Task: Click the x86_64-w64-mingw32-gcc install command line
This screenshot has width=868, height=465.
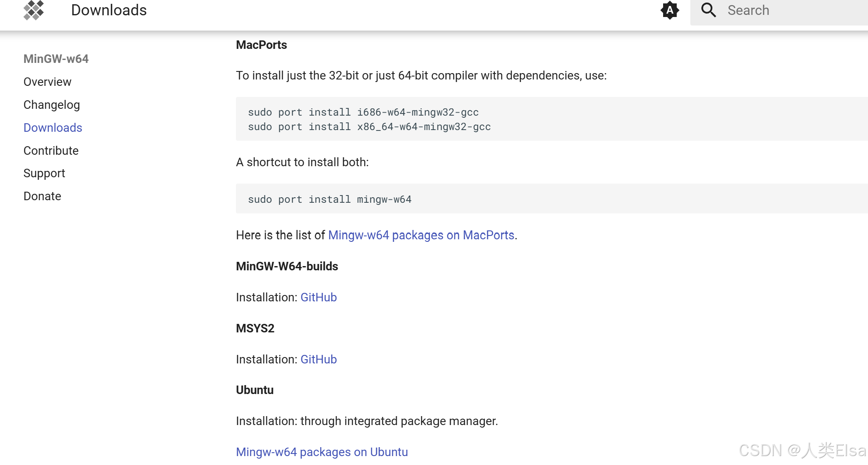Action: pyautogui.click(x=369, y=127)
